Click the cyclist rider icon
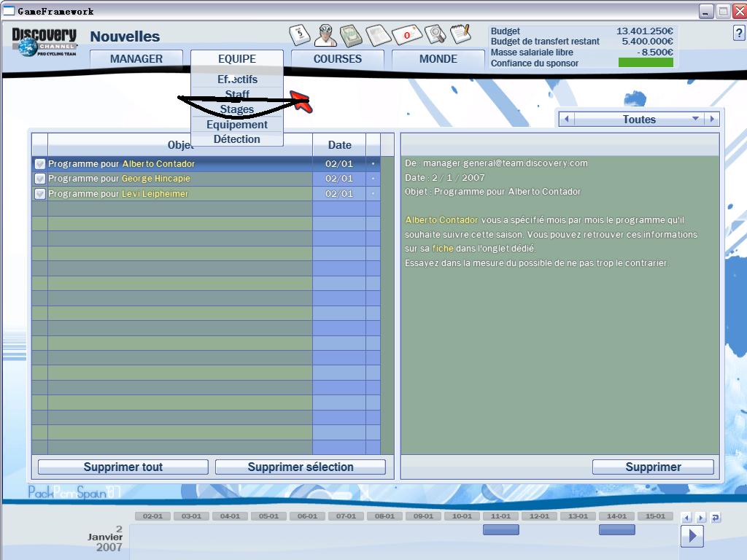This screenshot has height=560, width=747. [x=325, y=34]
